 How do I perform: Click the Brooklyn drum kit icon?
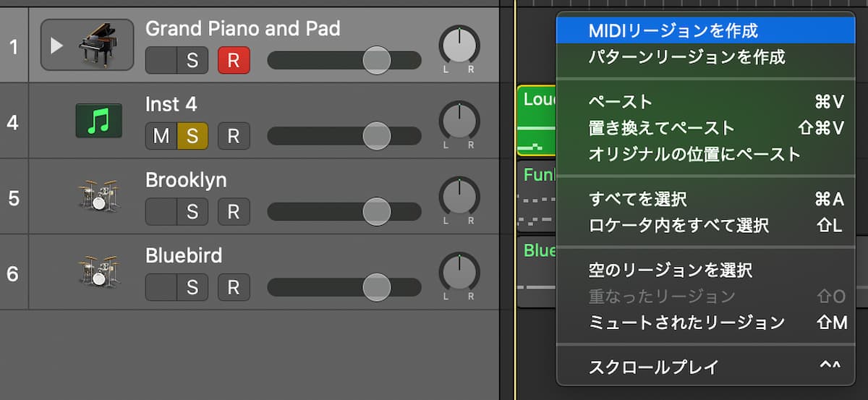click(98, 195)
